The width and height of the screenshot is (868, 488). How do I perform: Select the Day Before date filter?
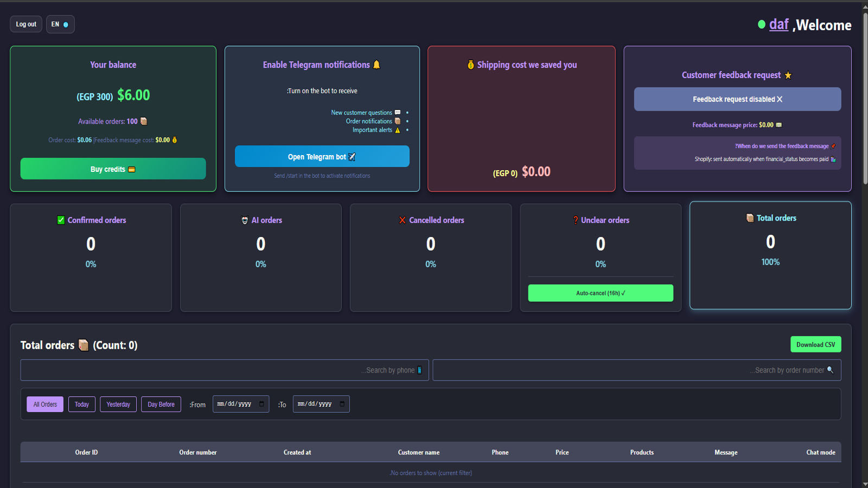pos(161,404)
